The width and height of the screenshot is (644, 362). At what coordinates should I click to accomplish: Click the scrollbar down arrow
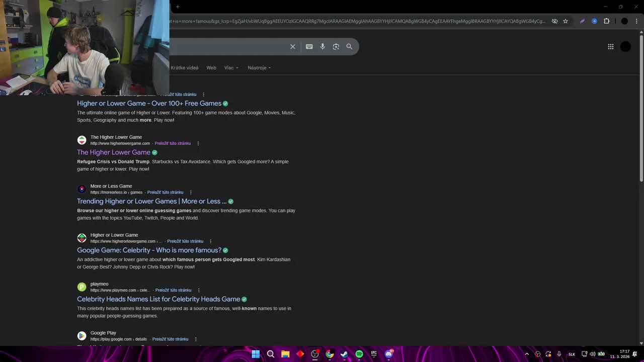pyautogui.click(x=641, y=343)
